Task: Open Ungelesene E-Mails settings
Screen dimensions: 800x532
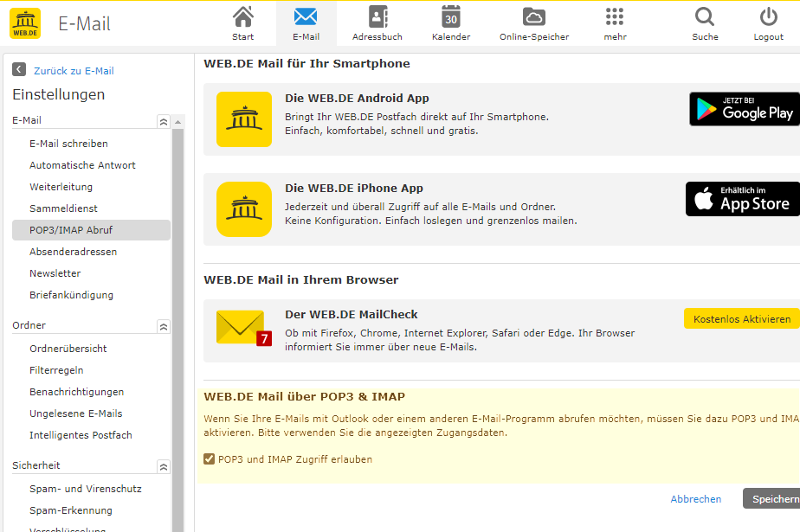Action: point(76,413)
